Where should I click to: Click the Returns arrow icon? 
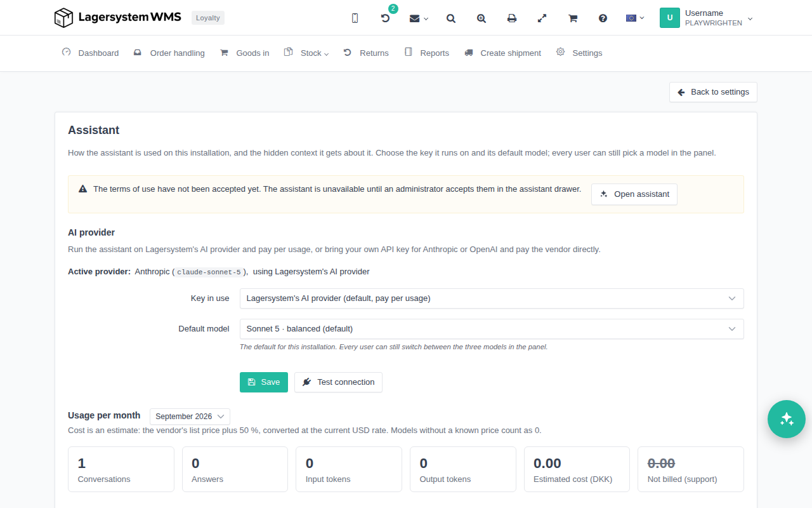[x=348, y=52]
